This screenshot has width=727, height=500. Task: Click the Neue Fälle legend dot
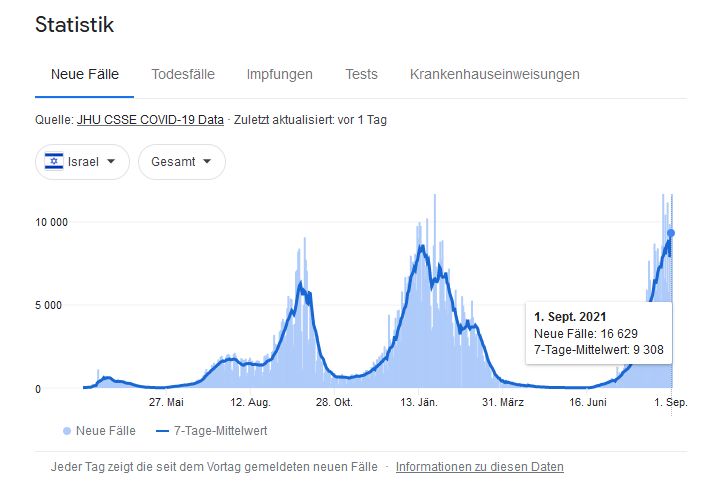[x=67, y=431]
